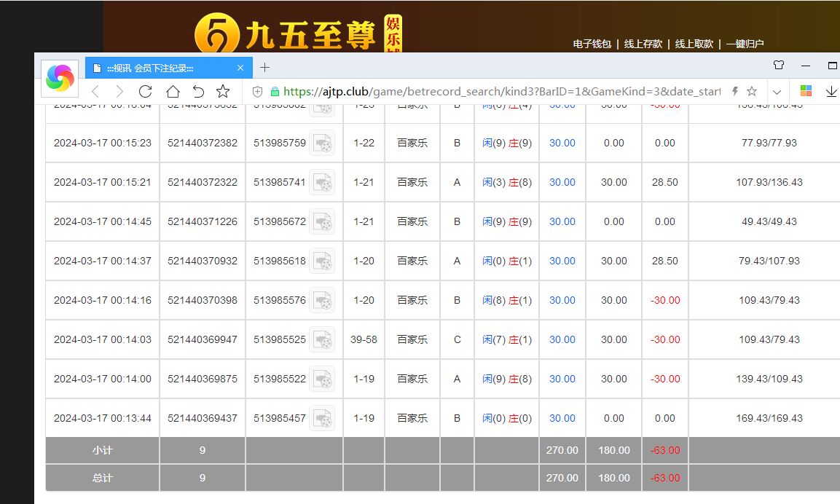This screenshot has width=840, height=504.
Task: Reload the page with the refresh icon
Action: (x=145, y=91)
